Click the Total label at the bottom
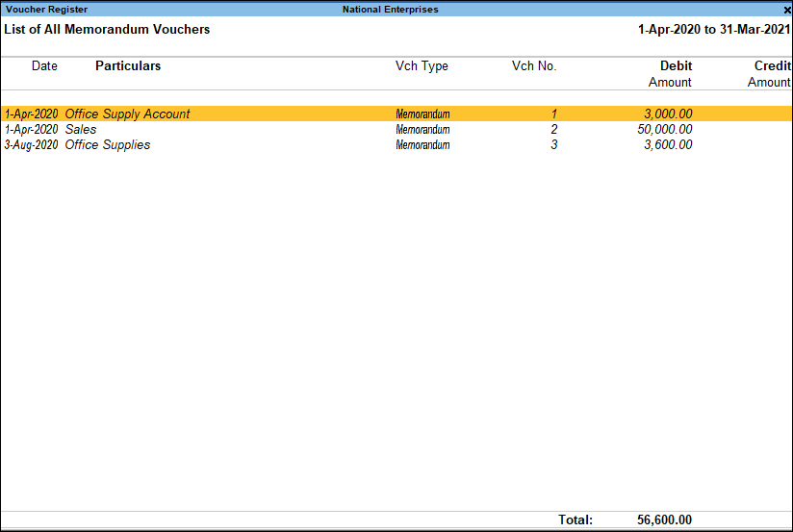Image resolution: width=793 pixels, height=532 pixels. tap(576, 519)
